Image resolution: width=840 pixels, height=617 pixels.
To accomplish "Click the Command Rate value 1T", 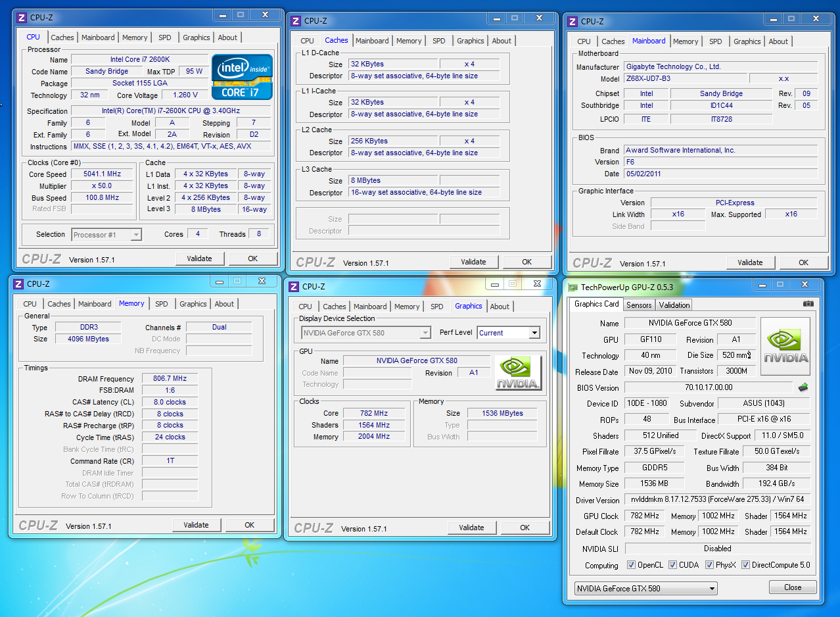I will [170, 461].
